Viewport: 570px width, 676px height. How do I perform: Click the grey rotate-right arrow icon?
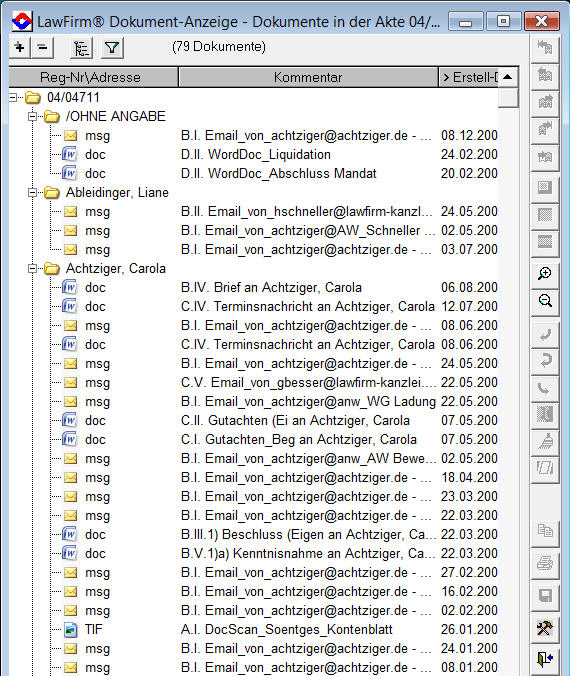pyautogui.click(x=545, y=360)
